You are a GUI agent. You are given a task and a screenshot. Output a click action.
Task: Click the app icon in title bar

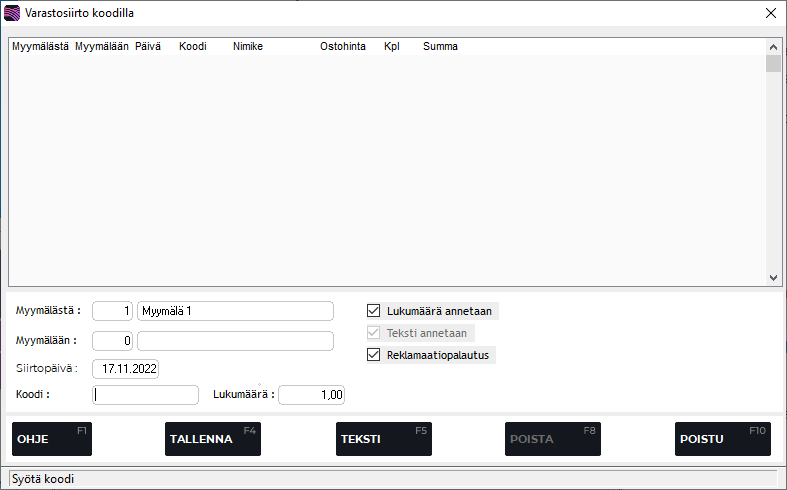tap(12, 13)
